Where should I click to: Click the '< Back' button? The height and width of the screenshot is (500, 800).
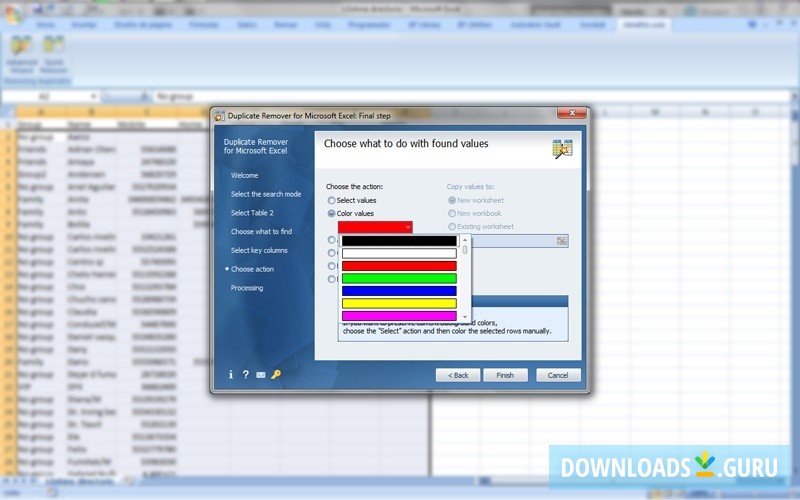pyautogui.click(x=458, y=375)
